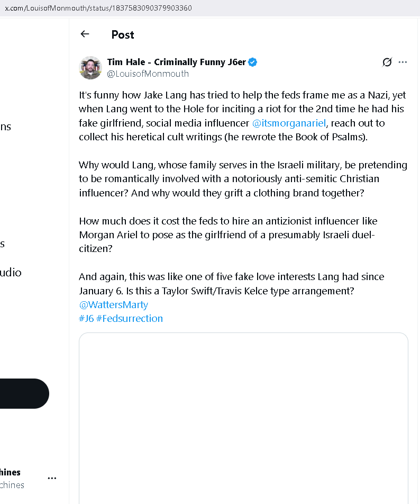The width and height of the screenshot is (420, 504).
Task: Click the first paragraph of the post text
Action: coord(242,116)
